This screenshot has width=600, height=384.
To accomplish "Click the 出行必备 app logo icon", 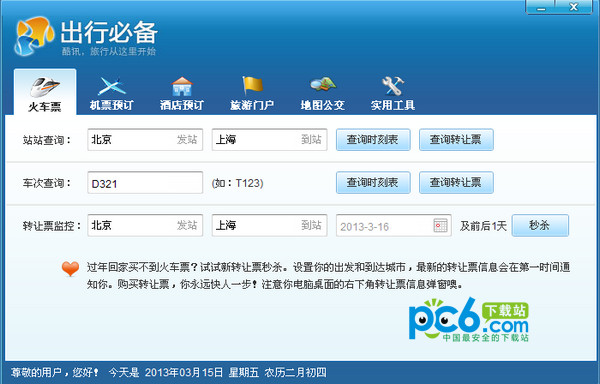I will click(x=34, y=36).
